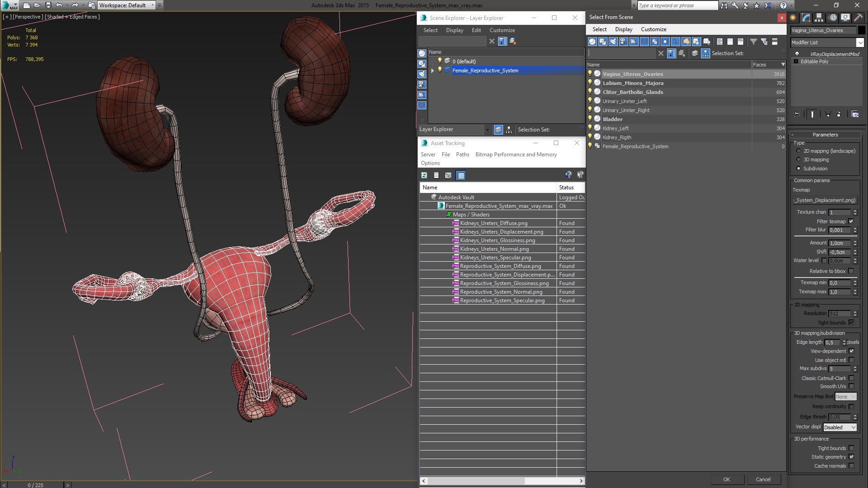Open the Help question mark icon
The width and height of the screenshot is (868, 488).
pyautogui.click(x=783, y=5)
